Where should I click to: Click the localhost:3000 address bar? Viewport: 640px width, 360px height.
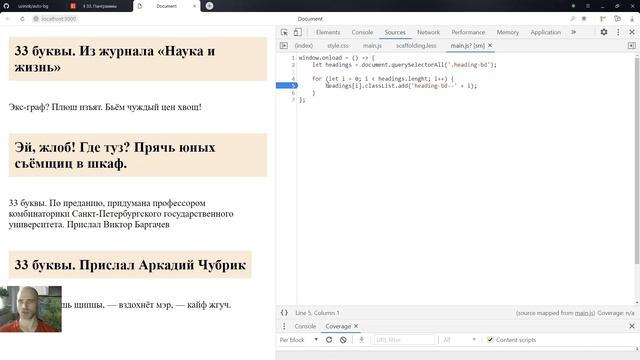(59, 19)
